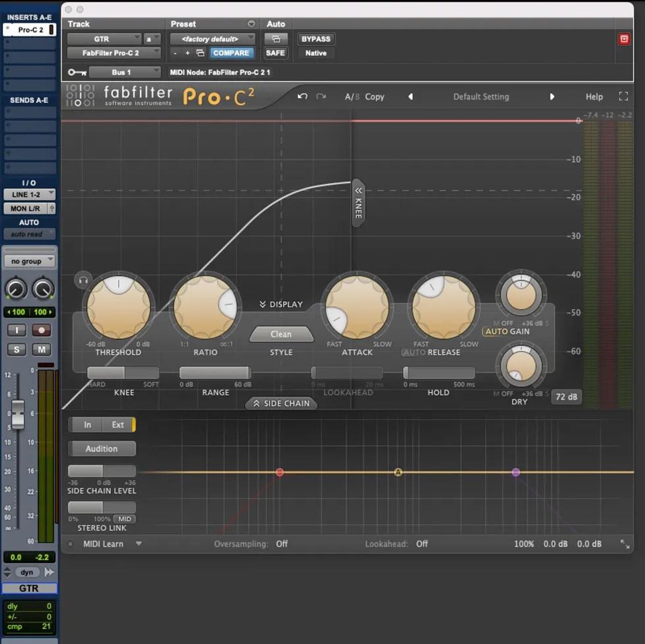Screen dimensions: 645x644
Task: Switch side chain to Ext input
Action: 118,425
